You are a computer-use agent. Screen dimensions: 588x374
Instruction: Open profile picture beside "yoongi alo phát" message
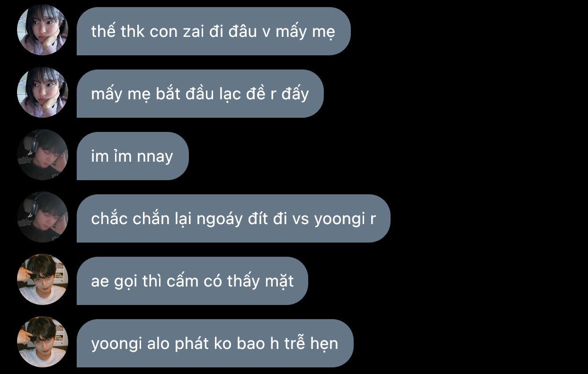(x=43, y=342)
